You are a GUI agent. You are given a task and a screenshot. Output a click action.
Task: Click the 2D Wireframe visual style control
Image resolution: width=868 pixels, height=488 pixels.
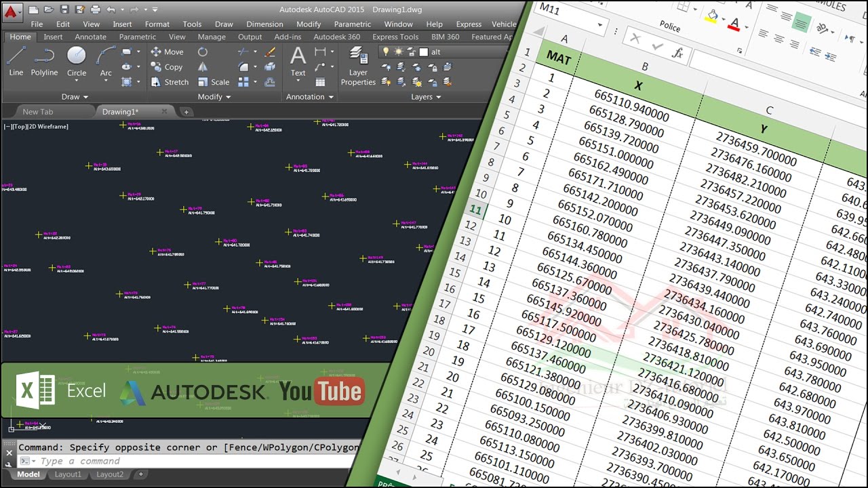pos(49,126)
